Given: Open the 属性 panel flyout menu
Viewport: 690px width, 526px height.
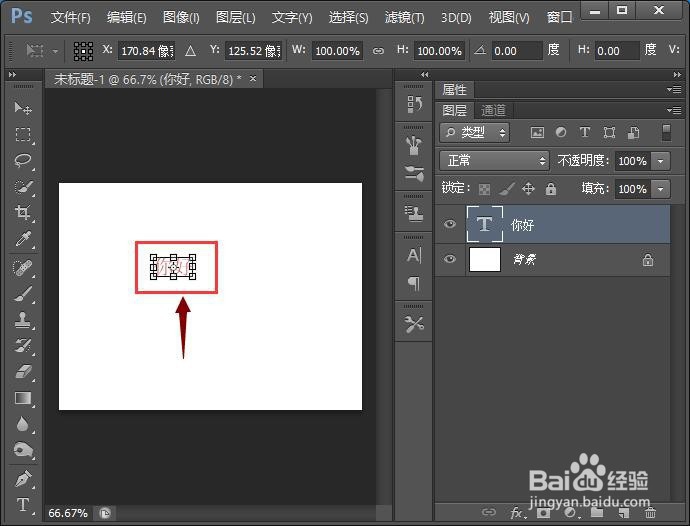Looking at the screenshot, I should 674,90.
